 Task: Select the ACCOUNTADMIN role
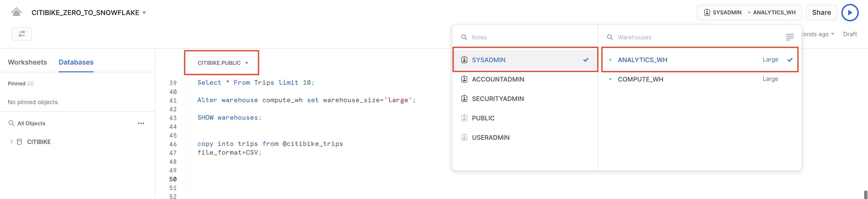(525, 79)
